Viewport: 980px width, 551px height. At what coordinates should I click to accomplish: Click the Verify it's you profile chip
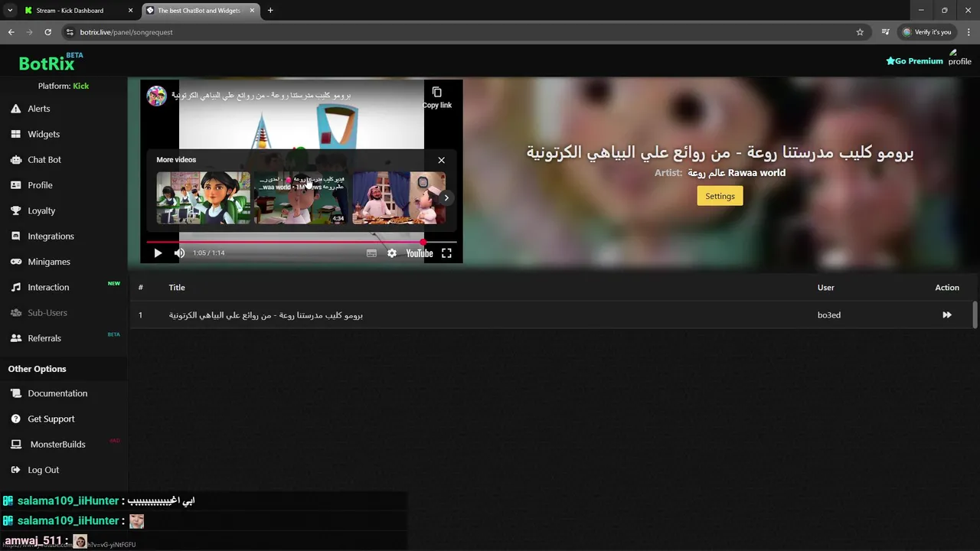pos(927,32)
